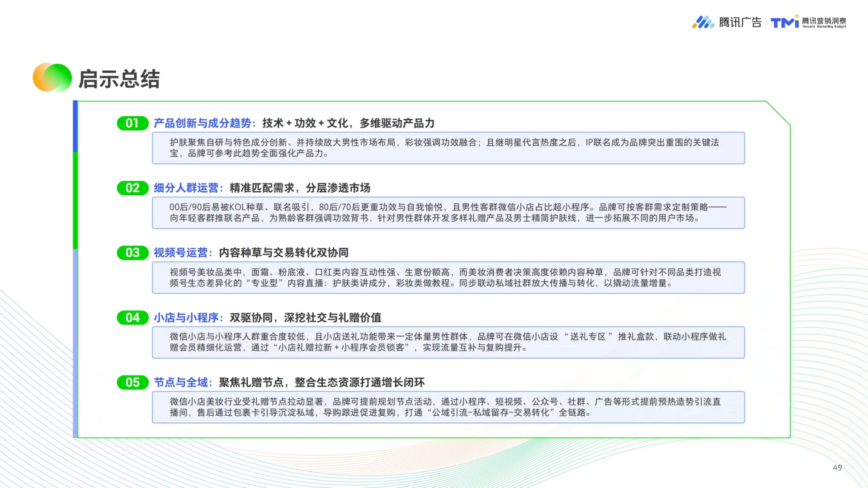Click text box starting 微信小店美妆行业受礼赠节点
This screenshot has height=488, width=868.
click(448, 407)
